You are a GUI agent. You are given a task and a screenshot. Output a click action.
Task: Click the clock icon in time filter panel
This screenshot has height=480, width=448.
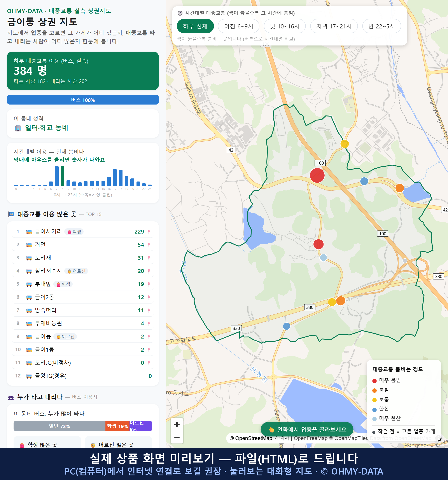pos(180,13)
